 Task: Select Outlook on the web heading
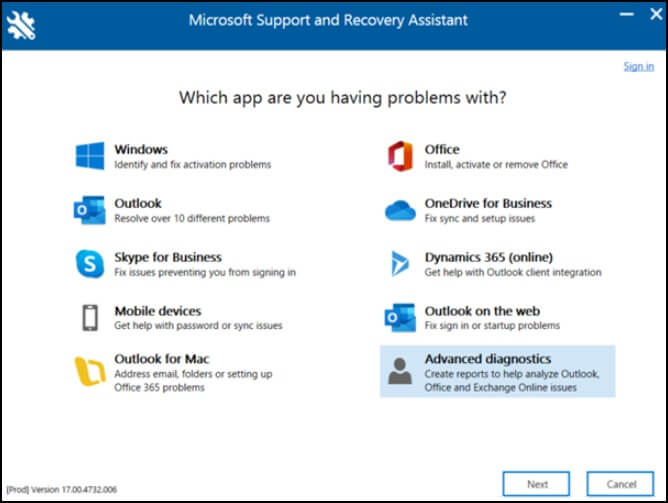pyautogui.click(x=482, y=311)
